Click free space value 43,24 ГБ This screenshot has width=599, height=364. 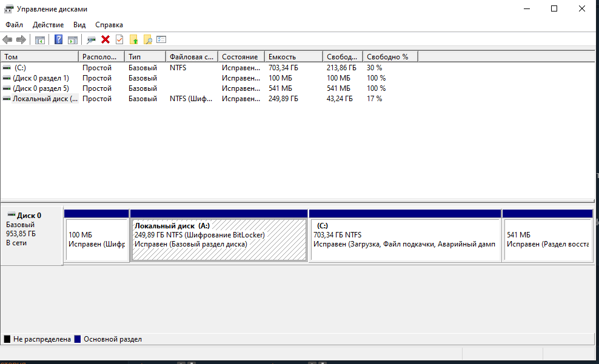pyautogui.click(x=340, y=99)
